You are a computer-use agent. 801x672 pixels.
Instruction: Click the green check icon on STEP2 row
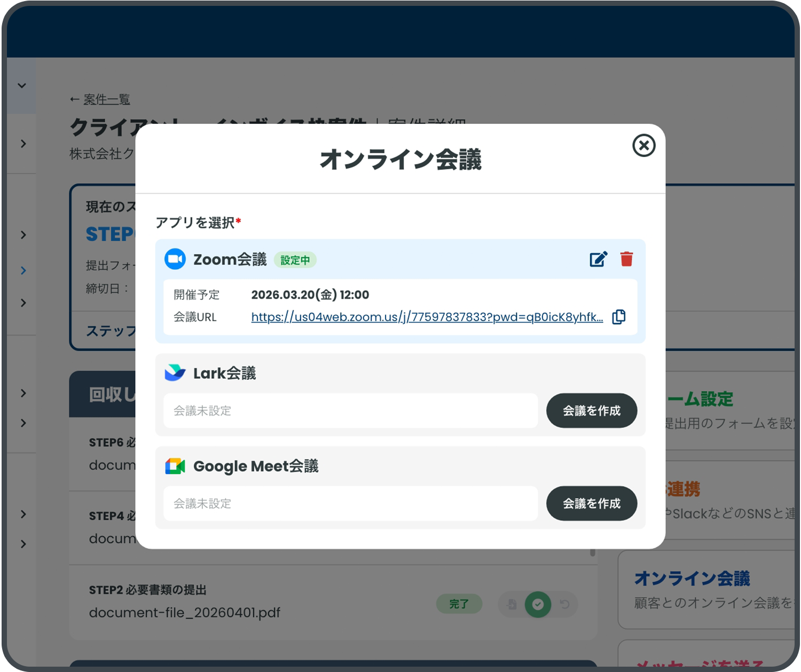coord(538,604)
